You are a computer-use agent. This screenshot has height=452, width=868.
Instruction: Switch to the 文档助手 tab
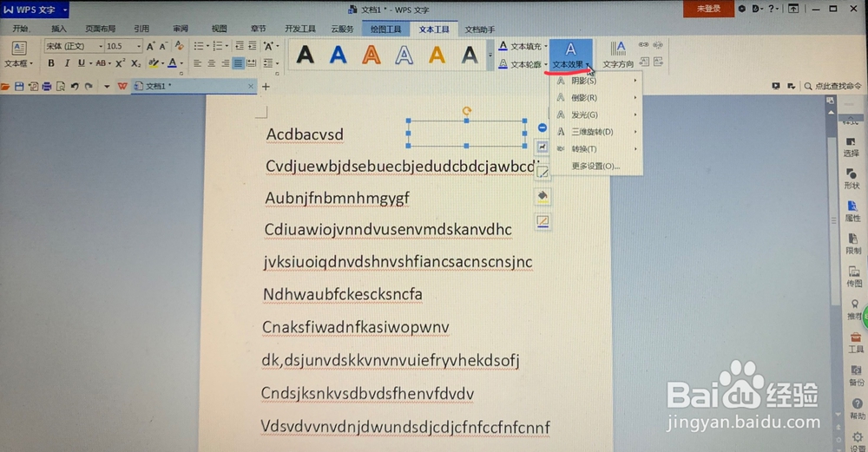480,29
